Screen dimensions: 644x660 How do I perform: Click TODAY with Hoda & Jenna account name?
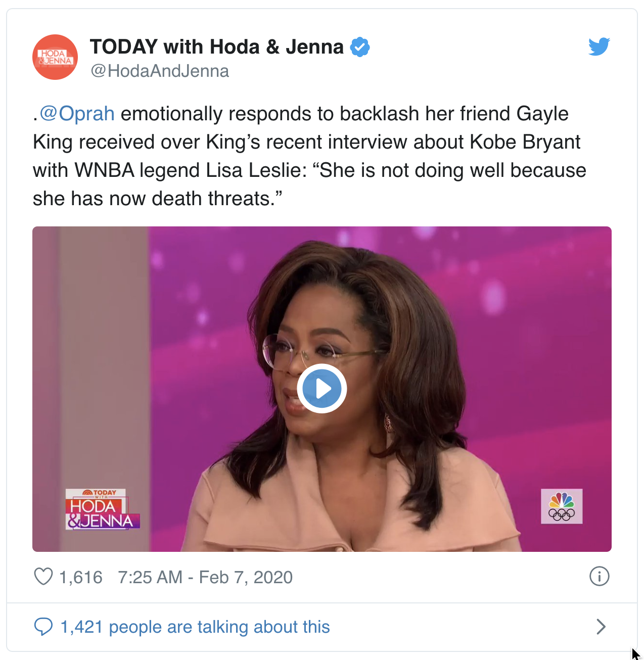click(x=217, y=47)
